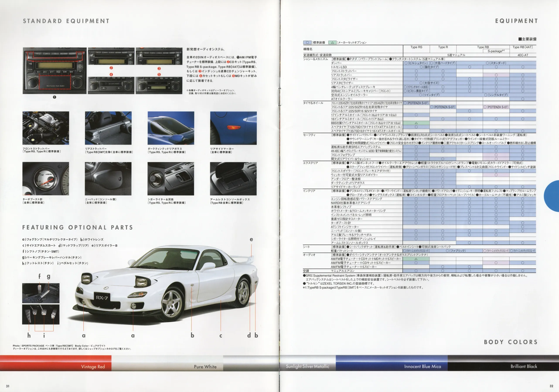Click the letter c side skirt callout
Screen dimensions: 559x392
point(221,336)
